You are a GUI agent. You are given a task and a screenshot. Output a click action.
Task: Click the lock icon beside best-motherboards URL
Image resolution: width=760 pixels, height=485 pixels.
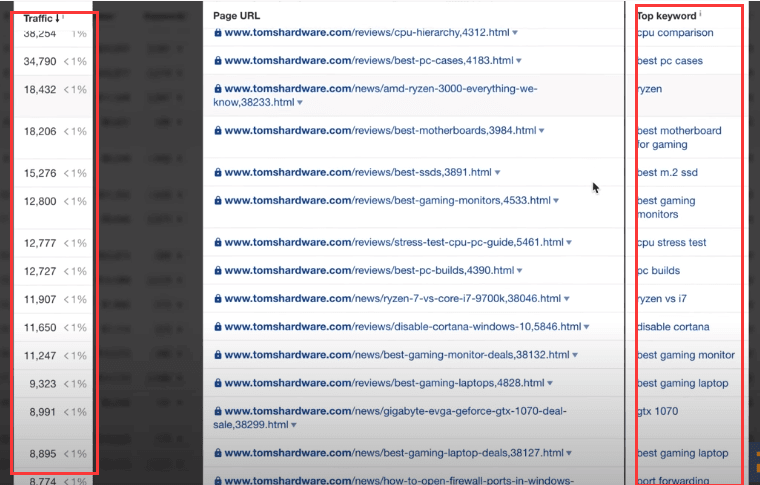[218, 130]
